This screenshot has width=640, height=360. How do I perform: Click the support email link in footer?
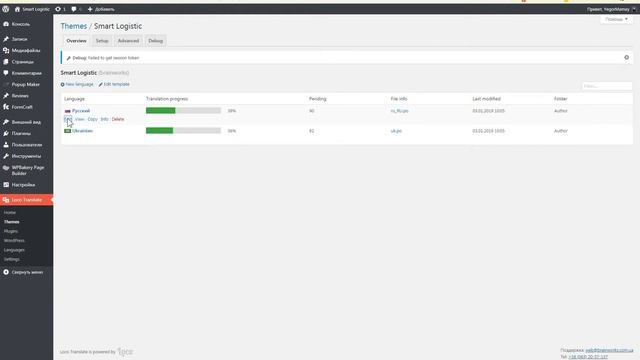[x=609, y=350]
